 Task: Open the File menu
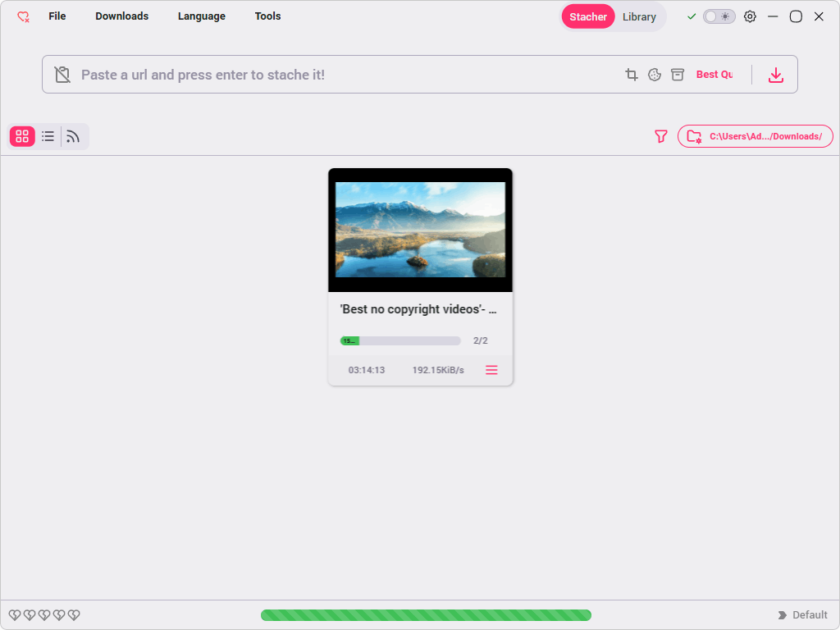click(57, 16)
